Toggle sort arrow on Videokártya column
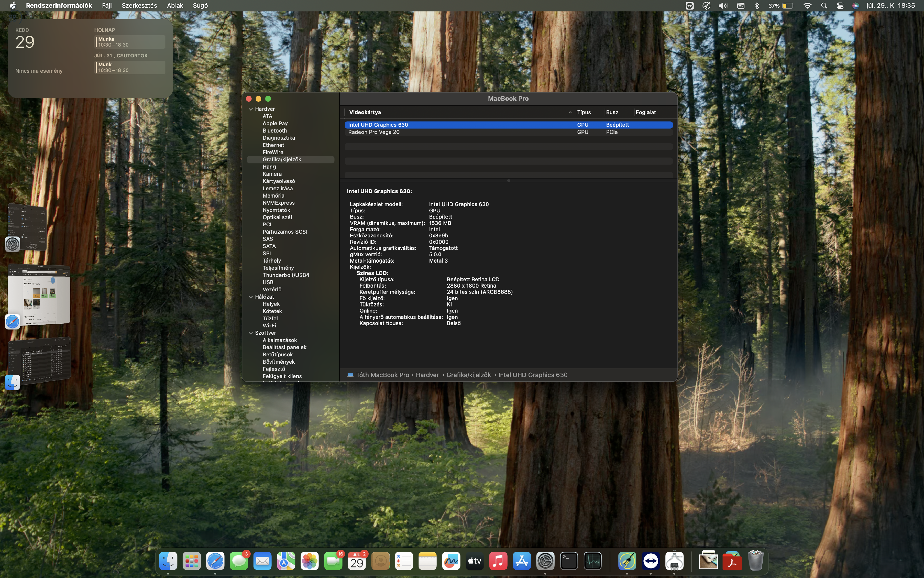Image resolution: width=924 pixels, height=578 pixels. pyautogui.click(x=570, y=113)
